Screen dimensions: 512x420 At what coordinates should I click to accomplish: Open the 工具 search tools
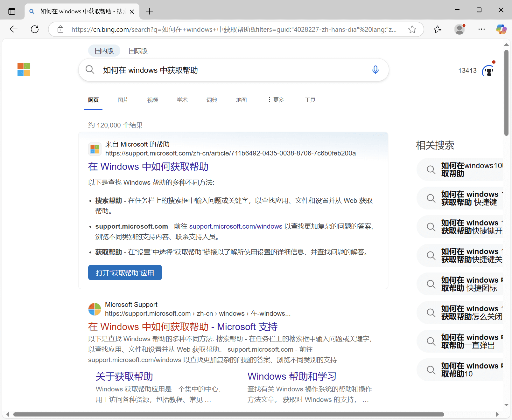310,100
